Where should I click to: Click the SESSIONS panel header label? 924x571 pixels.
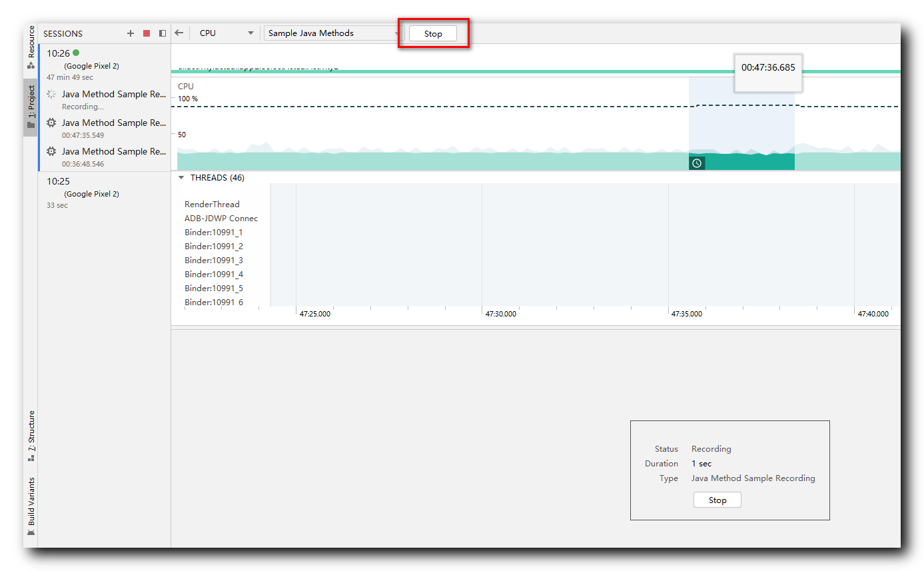coord(63,33)
